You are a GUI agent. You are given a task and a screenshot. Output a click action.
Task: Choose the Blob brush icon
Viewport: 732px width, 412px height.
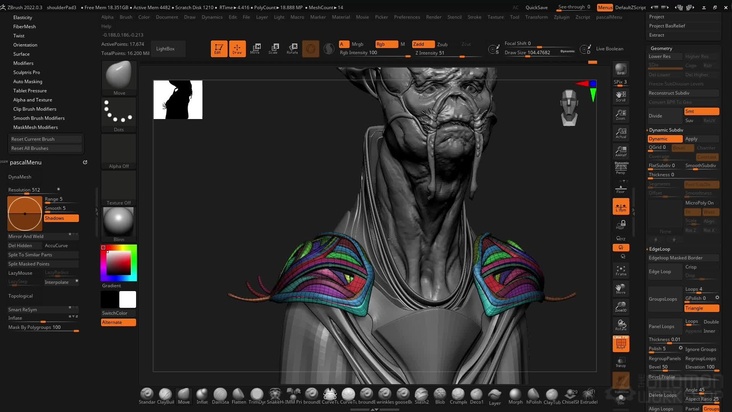pos(440,396)
